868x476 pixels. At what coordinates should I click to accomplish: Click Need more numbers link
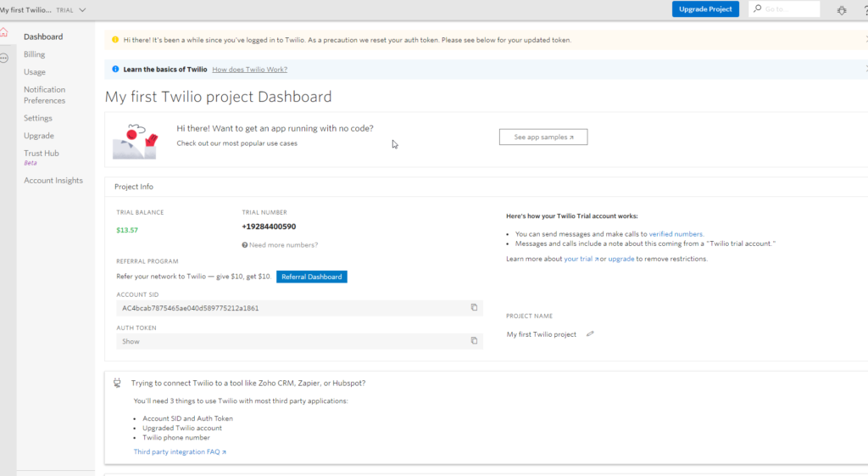(283, 245)
